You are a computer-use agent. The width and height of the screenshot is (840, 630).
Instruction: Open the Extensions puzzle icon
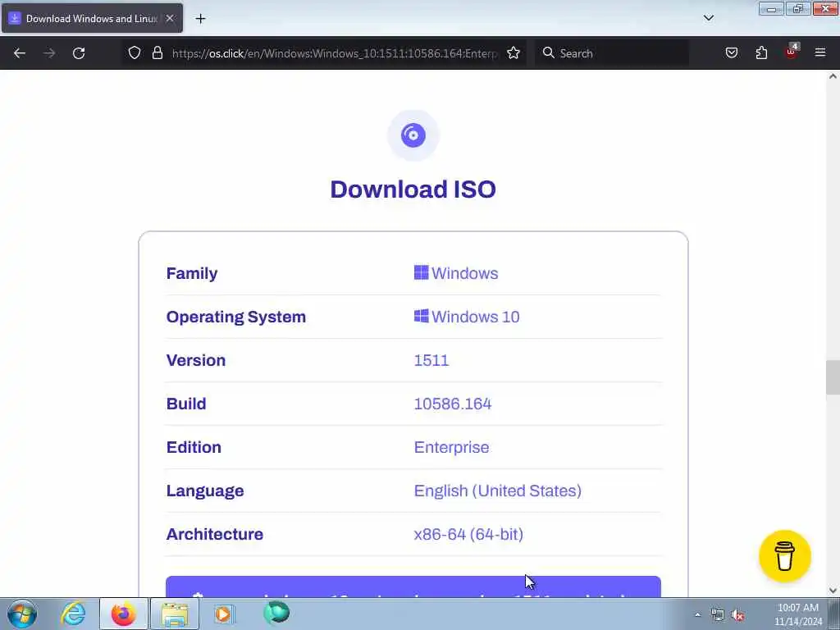[x=761, y=53]
